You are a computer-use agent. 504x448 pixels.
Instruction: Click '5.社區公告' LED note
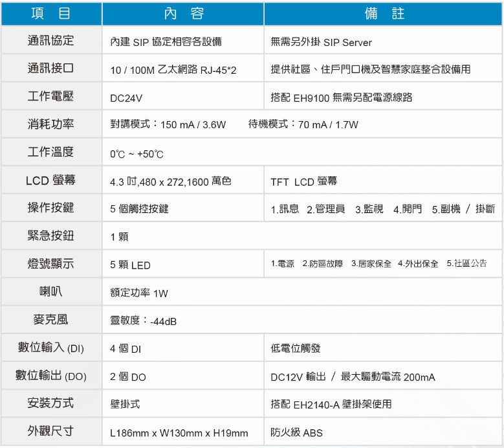[x=466, y=263]
